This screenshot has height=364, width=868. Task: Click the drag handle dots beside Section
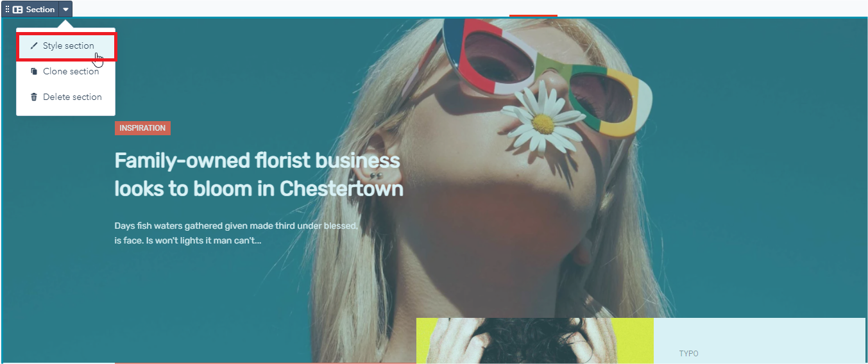tap(8, 10)
